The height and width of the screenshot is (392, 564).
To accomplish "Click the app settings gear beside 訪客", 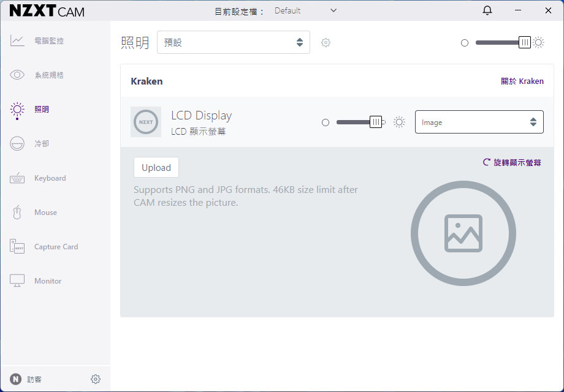I will point(95,379).
